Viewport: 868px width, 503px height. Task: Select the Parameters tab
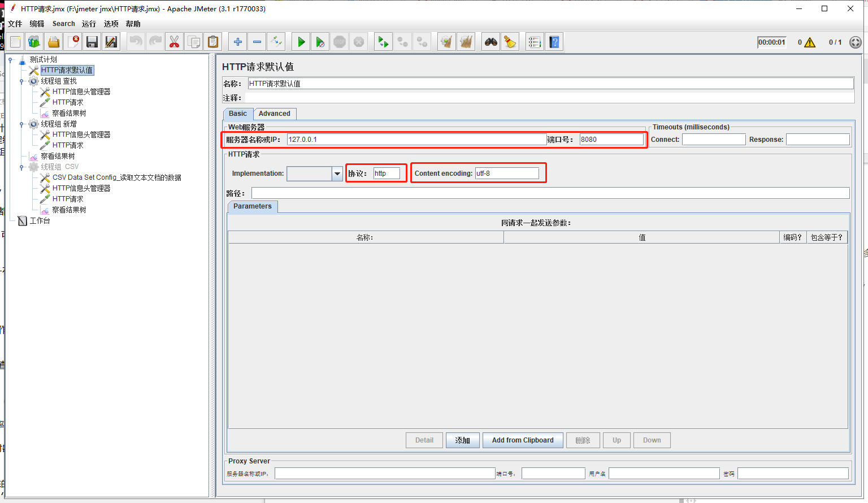[253, 206]
